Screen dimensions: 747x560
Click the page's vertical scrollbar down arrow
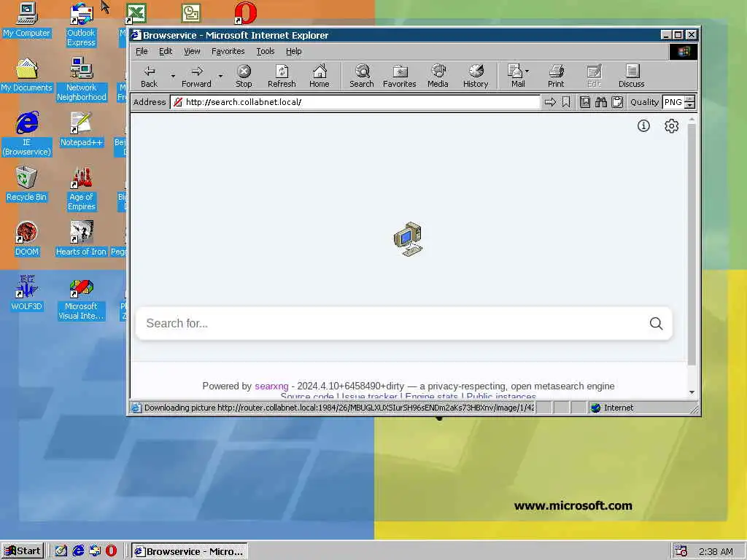pos(692,392)
